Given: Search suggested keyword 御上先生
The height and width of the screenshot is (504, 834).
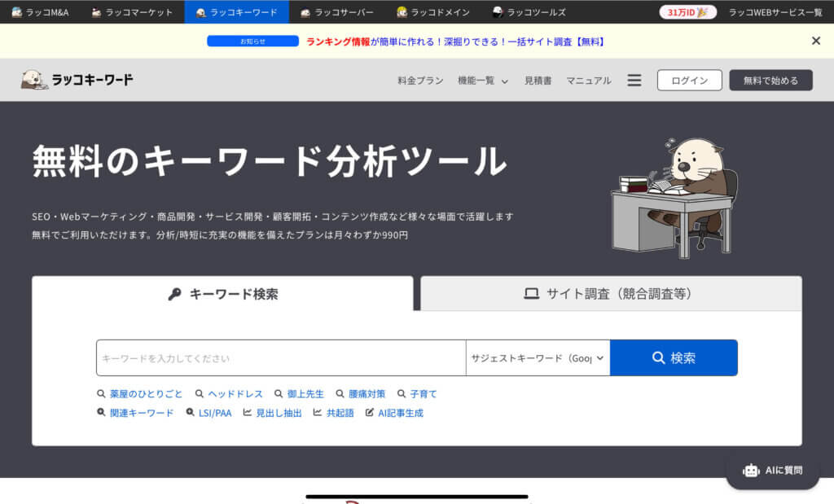Looking at the screenshot, I should point(305,394).
